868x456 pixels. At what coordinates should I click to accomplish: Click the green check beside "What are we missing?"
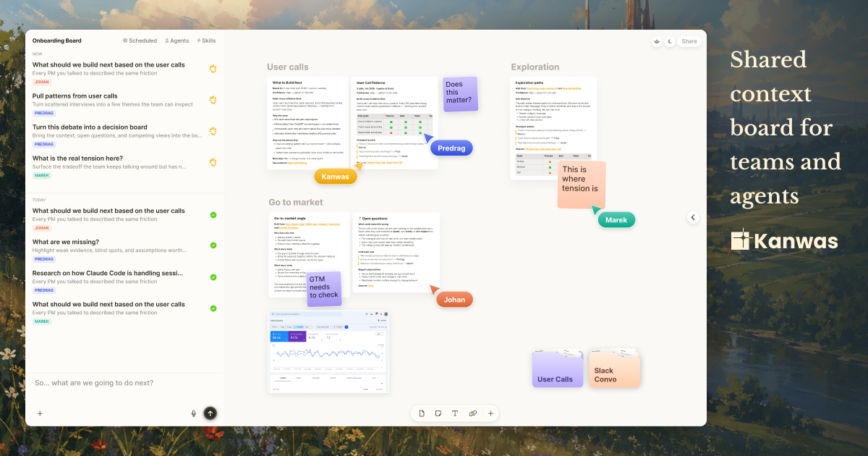(x=213, y=246)
